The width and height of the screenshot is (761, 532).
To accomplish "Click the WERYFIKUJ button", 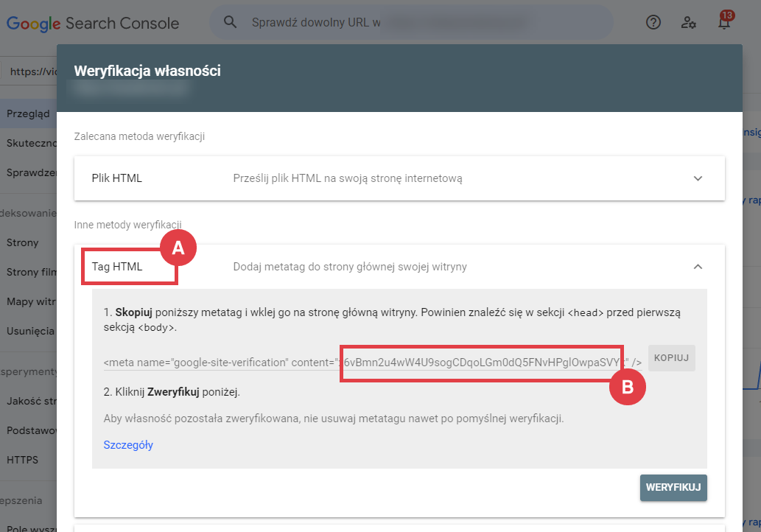I will [673, 487].
